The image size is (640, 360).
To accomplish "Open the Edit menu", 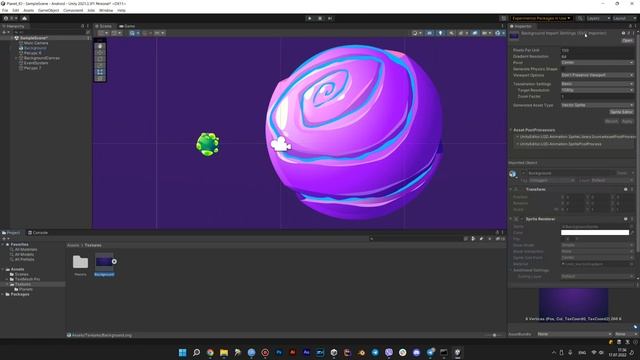I will point(16,10).
